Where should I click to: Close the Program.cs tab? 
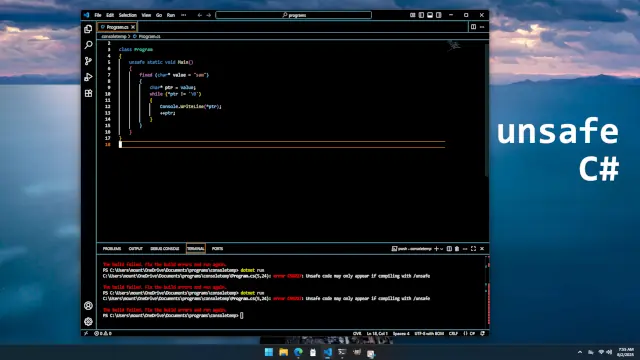pos(133,27)
